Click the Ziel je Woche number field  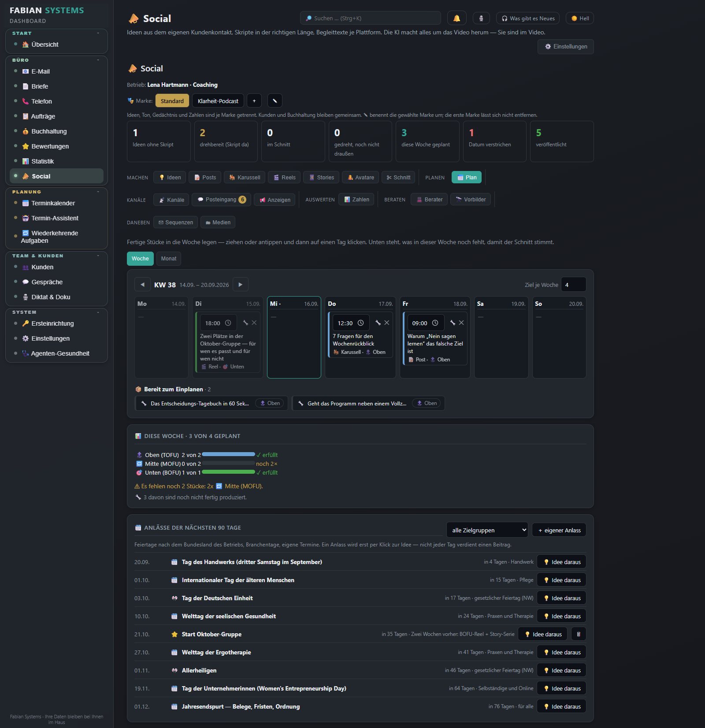coord(573,284)
